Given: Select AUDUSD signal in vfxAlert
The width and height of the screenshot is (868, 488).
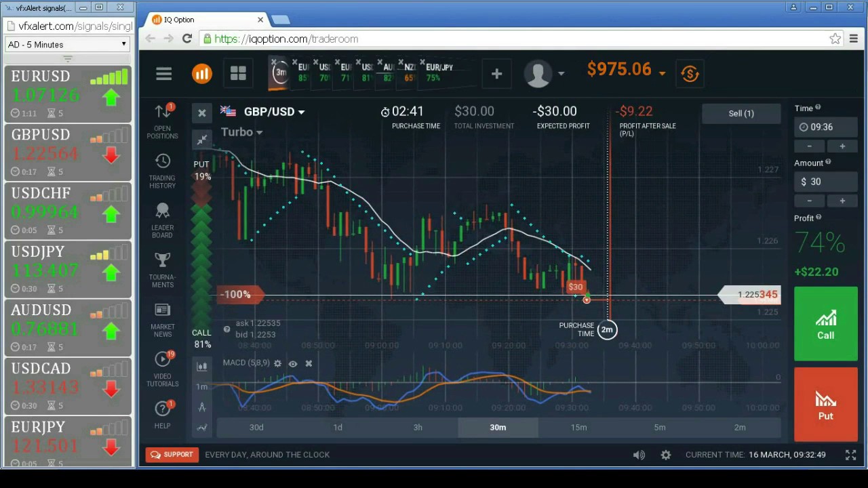Looking at the screenshot, I should pyautogui.click(x=67, y=327).
